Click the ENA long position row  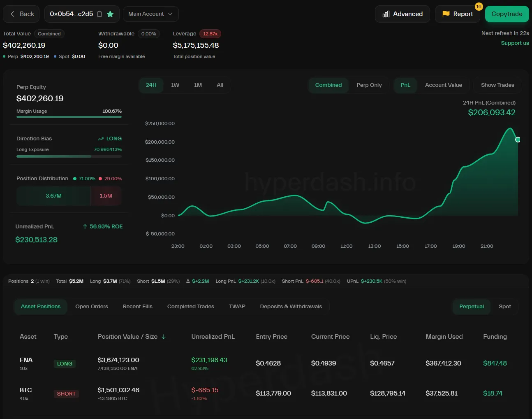(x=263, y=363)
